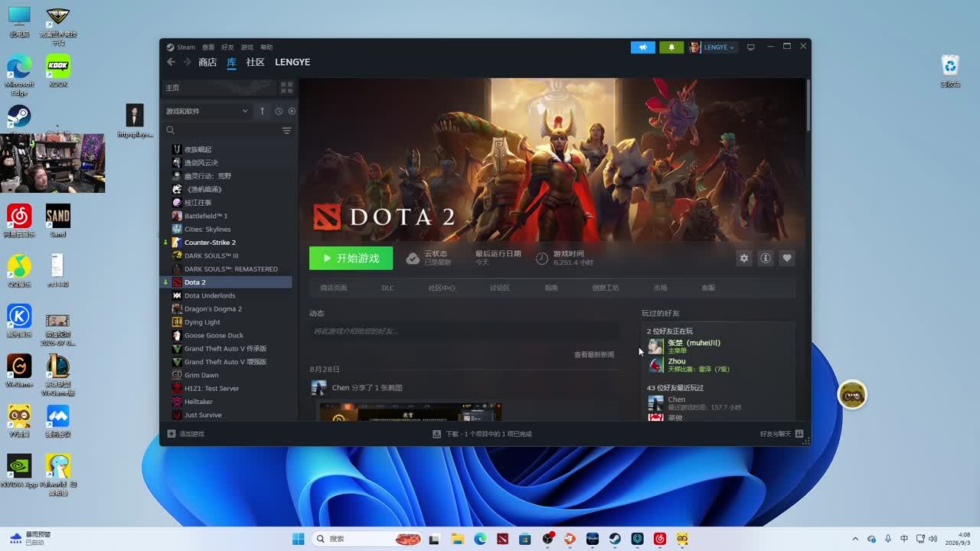Open 查看最新新闻 link
Screen dimensions: 980x551
594,355
